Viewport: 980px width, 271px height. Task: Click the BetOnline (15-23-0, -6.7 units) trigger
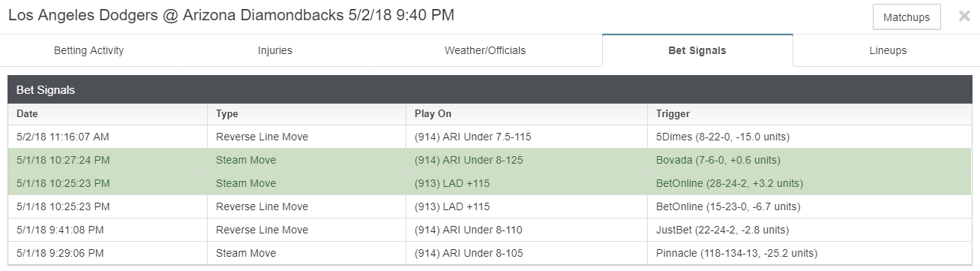click(x=729, y=206)
